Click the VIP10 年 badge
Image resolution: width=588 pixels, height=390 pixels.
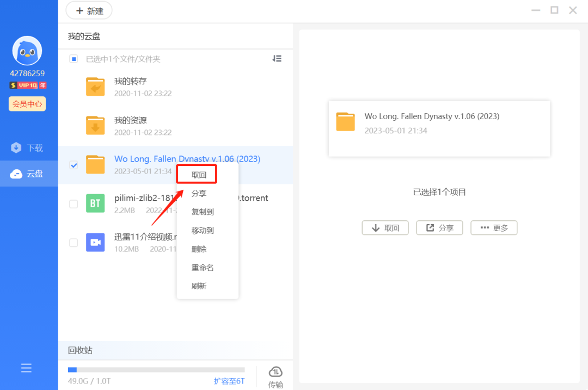[x=28, y=85]
